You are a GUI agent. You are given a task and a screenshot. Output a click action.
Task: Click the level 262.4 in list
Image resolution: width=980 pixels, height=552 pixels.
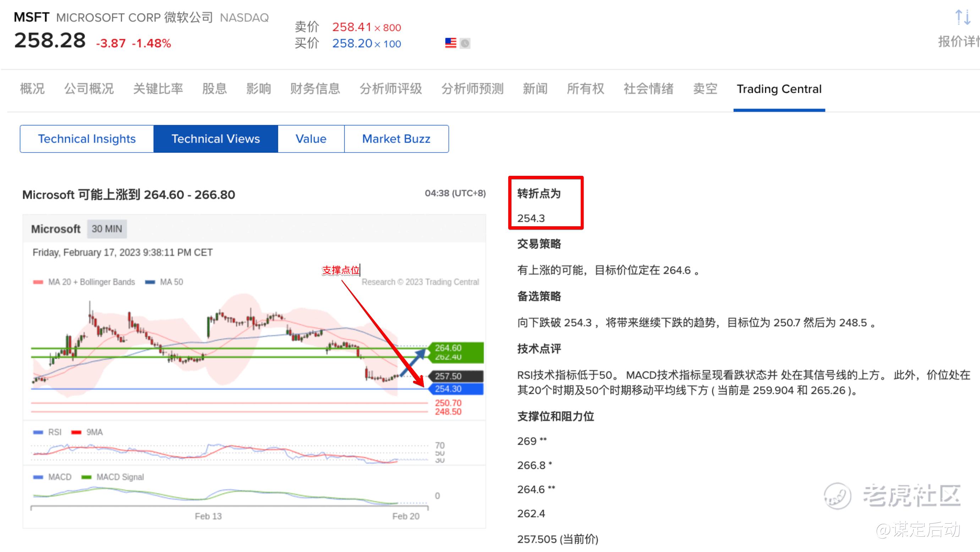tap(531, 514)
